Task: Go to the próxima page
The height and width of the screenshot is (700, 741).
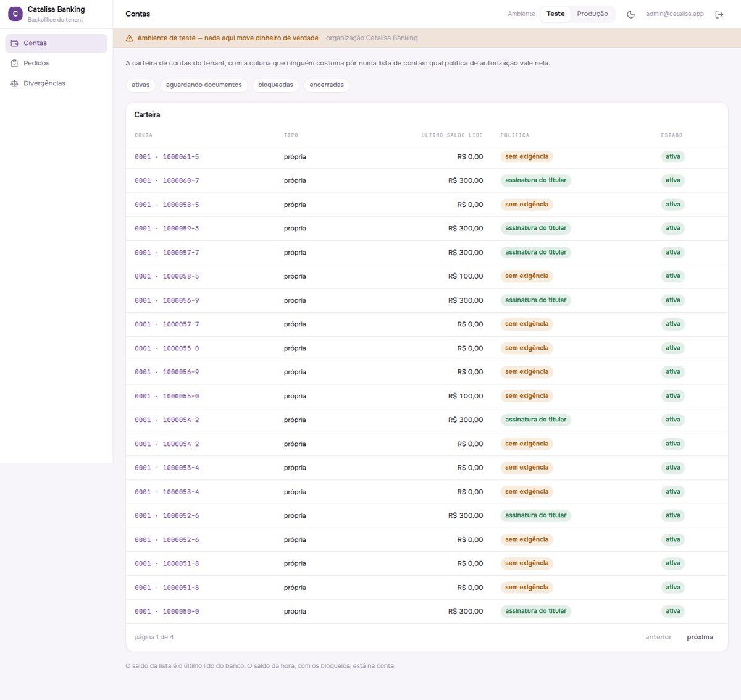Action: point(700,637)
